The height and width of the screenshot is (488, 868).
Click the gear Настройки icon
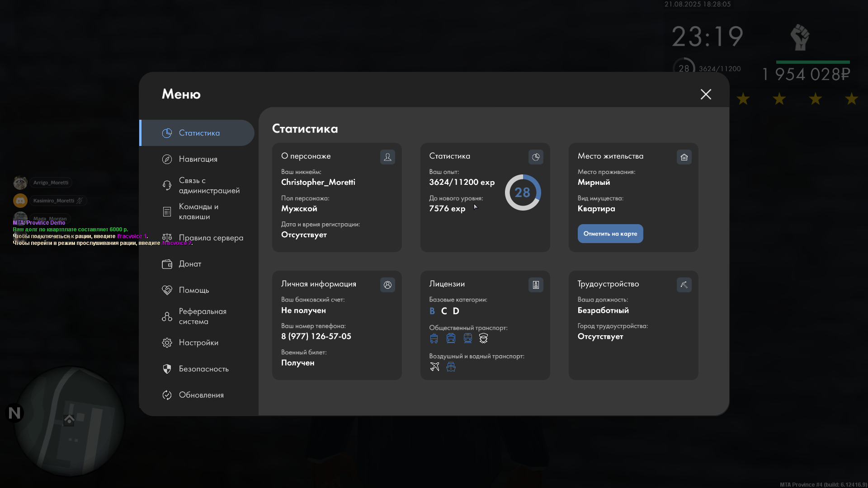[167, 343]
